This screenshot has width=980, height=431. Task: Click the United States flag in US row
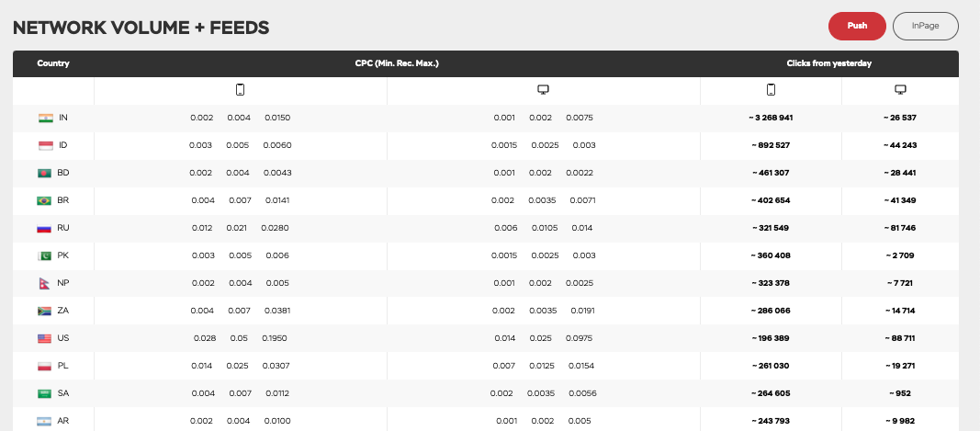pos(44,338)
